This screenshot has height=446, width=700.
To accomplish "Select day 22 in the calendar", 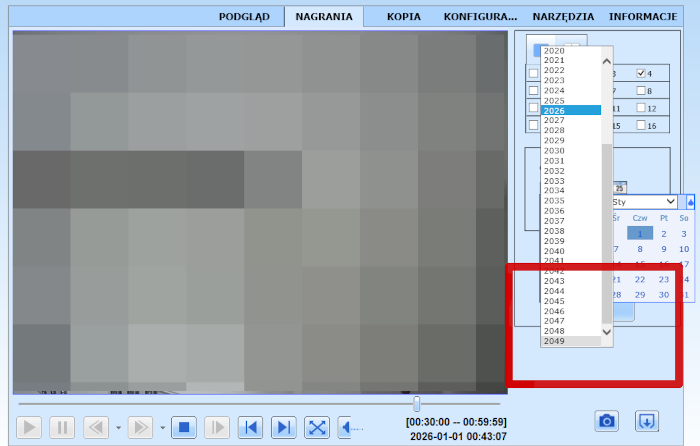I will pyautogui.click(x=640, y=280).
